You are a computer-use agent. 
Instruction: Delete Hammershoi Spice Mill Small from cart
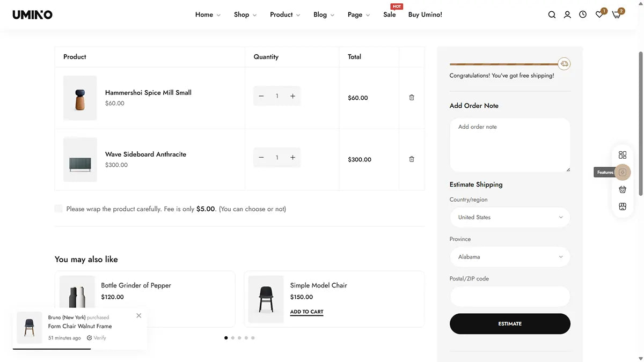click(x=412, y=98)
